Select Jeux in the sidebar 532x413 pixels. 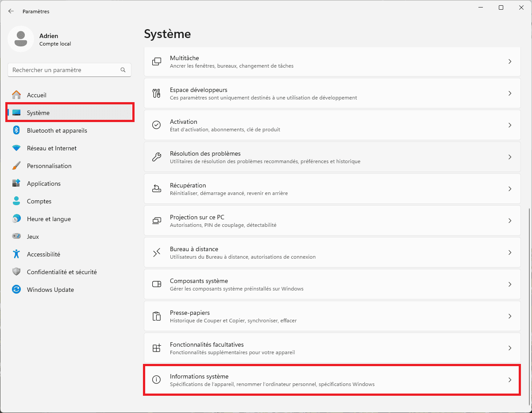tap(70, 237)
